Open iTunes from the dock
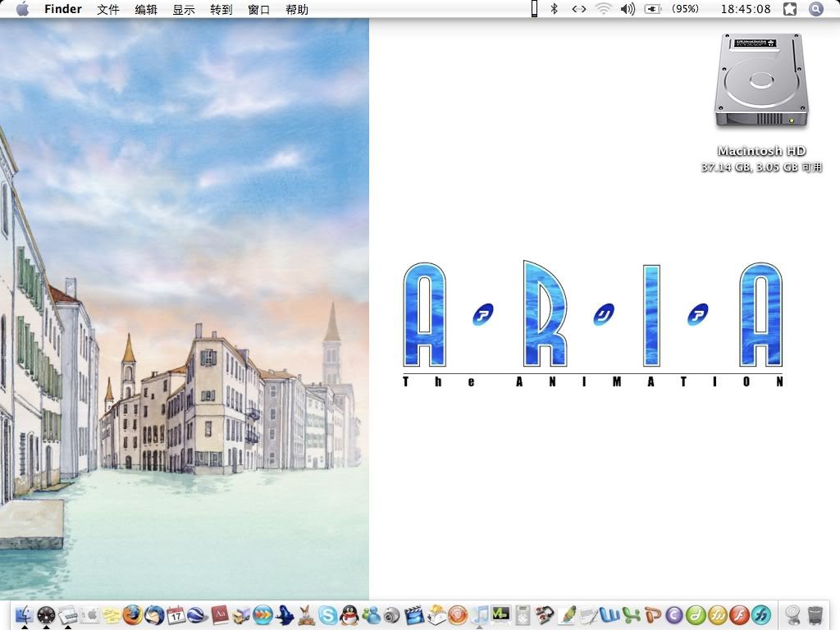The height and width of the screenshot is (630, 840). point(481,615)
